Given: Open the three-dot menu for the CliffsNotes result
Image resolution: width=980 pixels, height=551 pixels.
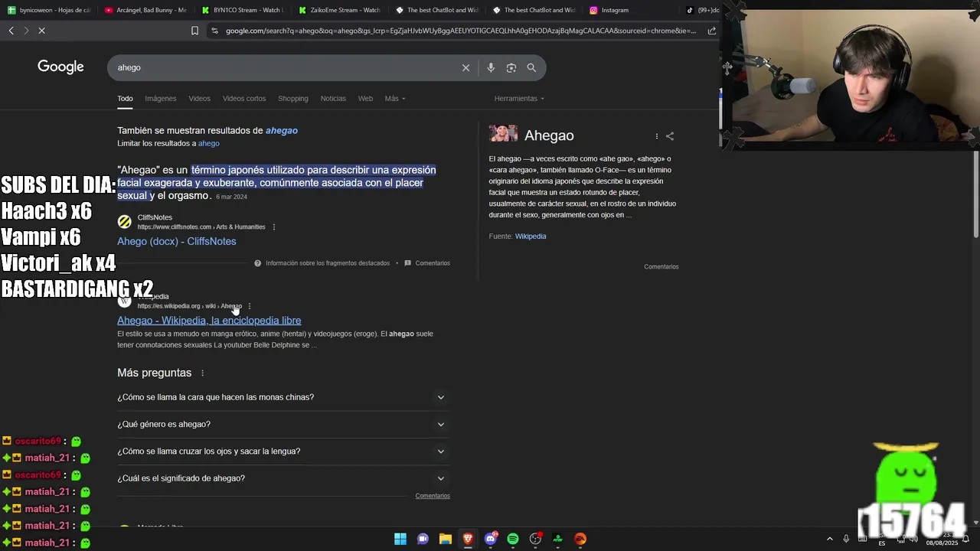Looking at the screenshot, I should tap(274, 227).
